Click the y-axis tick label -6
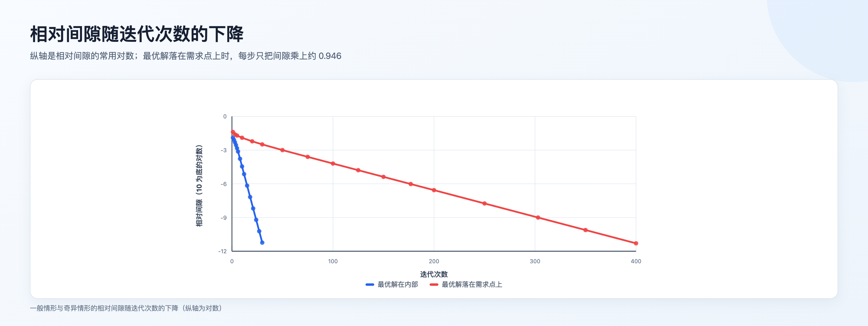Viewport: 868px width, 326px height. click(x=224, y=184)
